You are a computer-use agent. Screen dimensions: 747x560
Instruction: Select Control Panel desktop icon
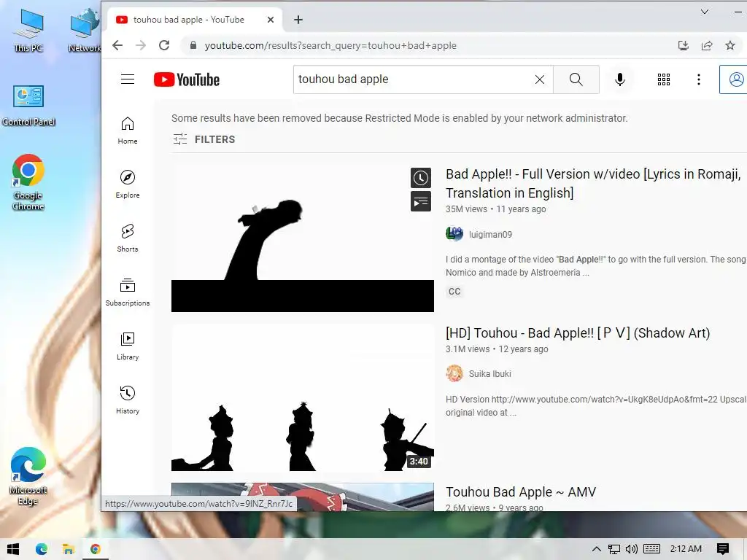28,106
